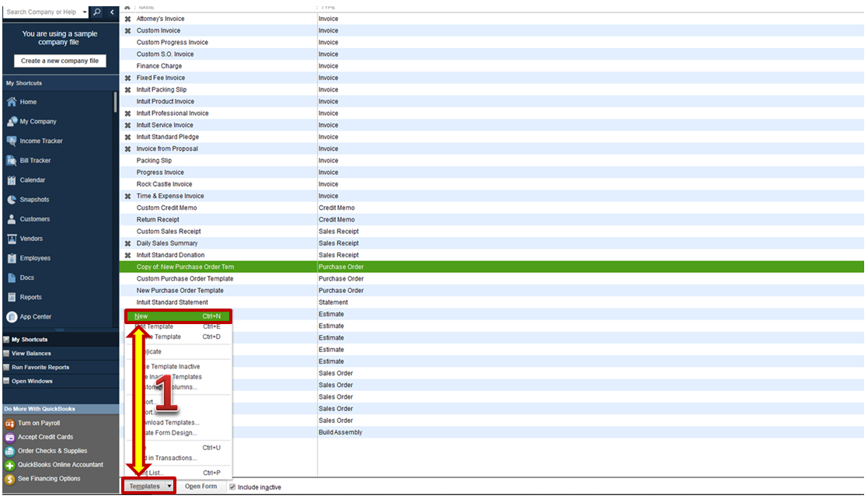Open the Docs icon
868x499 pixels.
12,278
